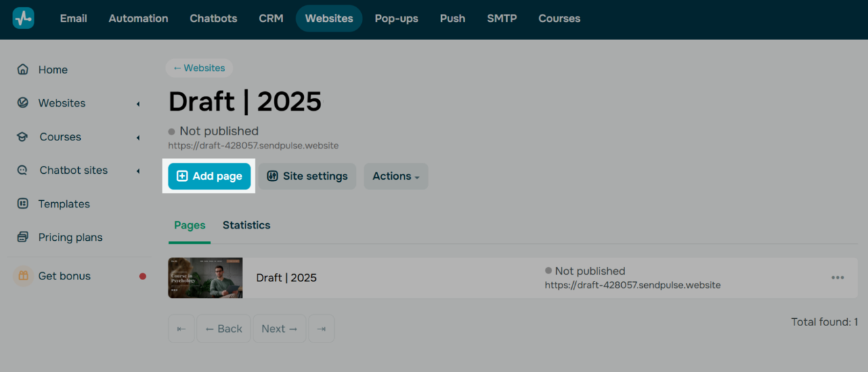868x372 pixels.
Task: Click the Draft | 2025 page thumbnail
Action: pos(205,278)
